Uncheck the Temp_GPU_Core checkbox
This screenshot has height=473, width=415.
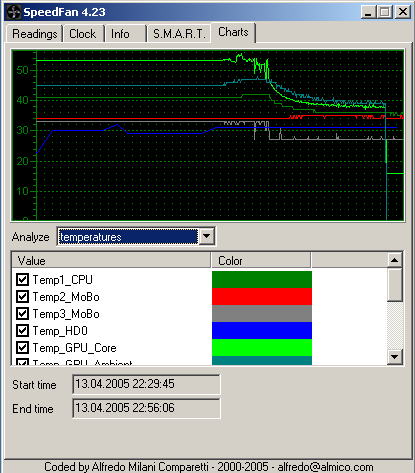(x=22, y=348)
